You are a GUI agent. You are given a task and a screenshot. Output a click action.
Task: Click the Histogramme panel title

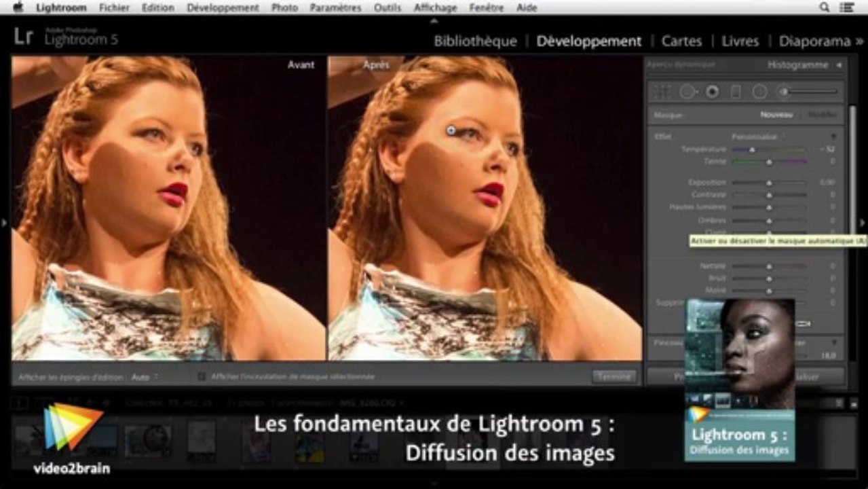click(797, 65)
